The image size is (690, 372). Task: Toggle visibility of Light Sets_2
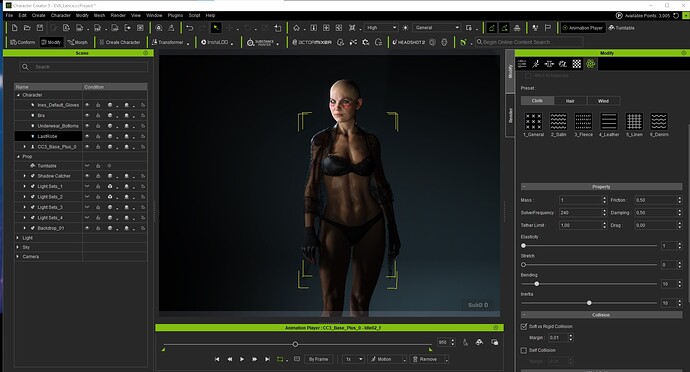pos(87,197)
